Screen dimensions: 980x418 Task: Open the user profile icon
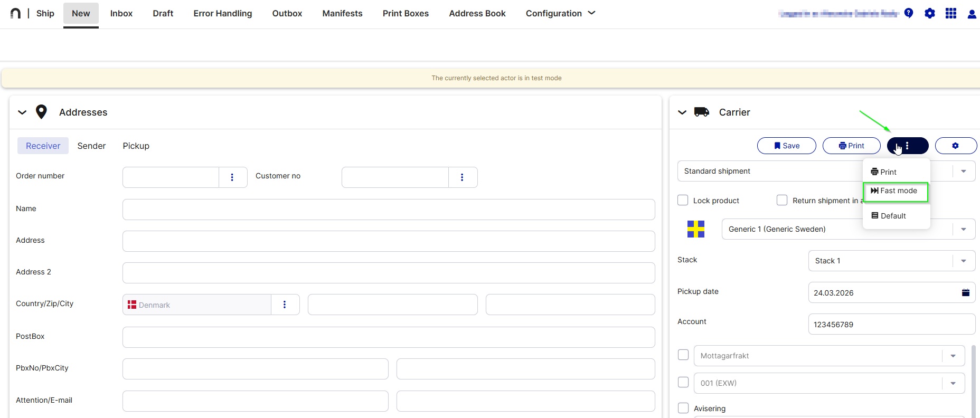[x=972, y=14]
